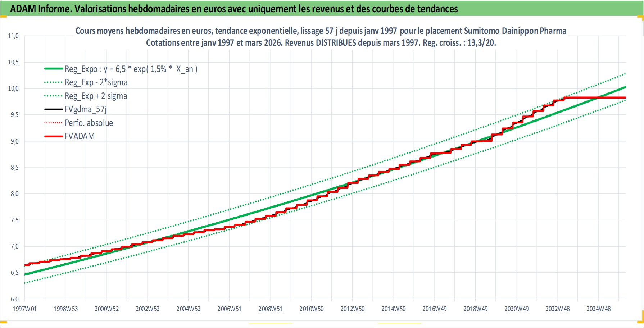Click x-axis label 2020W49
This screenshot has width=644, height=328.
(x=516, y=309)
